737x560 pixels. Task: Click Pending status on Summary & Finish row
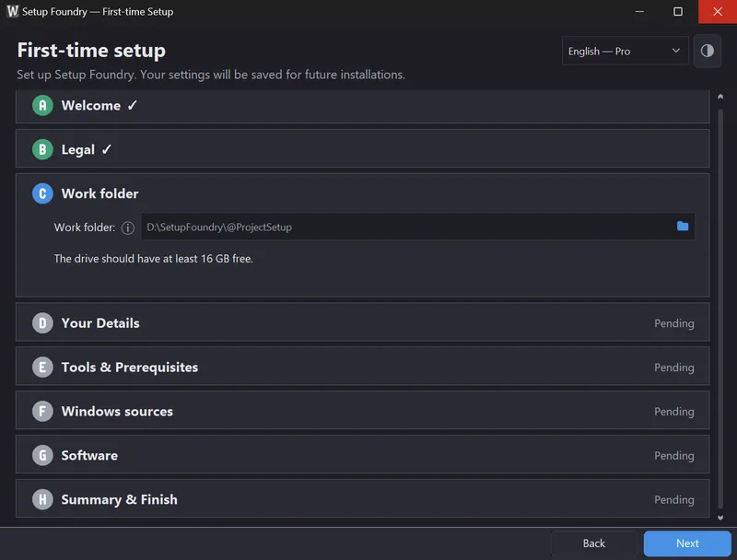click(674, 500)
